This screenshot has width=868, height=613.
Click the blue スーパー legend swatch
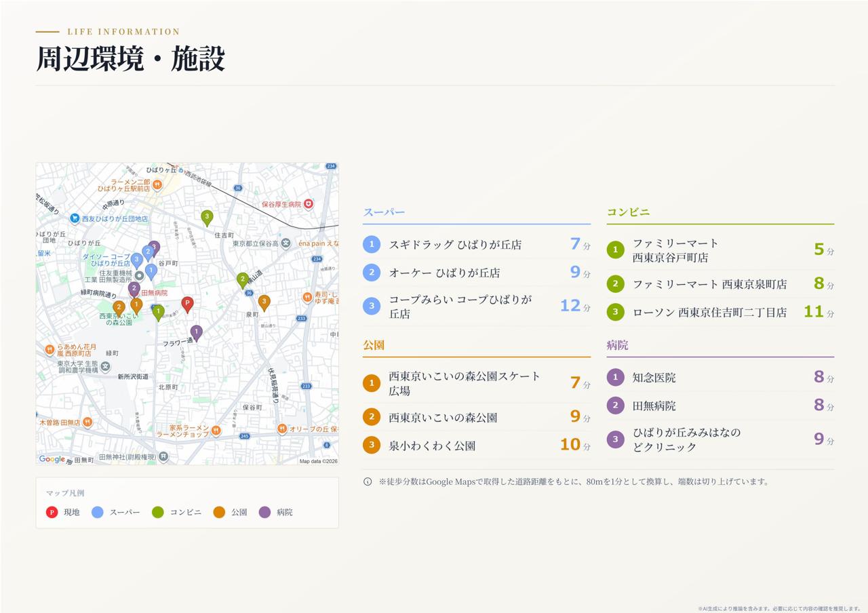tap(98, 512)
